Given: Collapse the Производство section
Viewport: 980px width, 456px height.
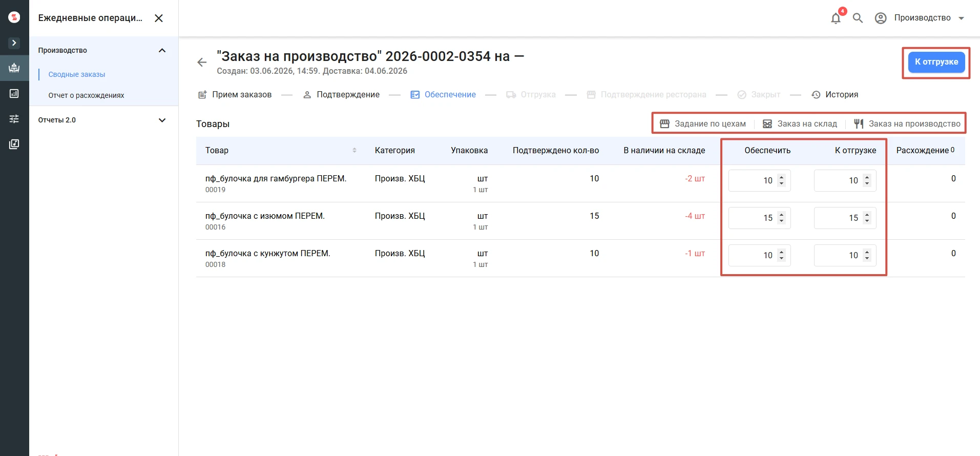Looking at the screenshot, I should click(162, 50).
